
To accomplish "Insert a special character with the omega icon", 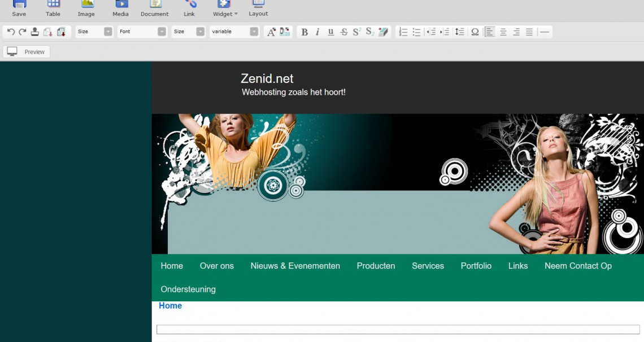I will (x=475, y=32).
